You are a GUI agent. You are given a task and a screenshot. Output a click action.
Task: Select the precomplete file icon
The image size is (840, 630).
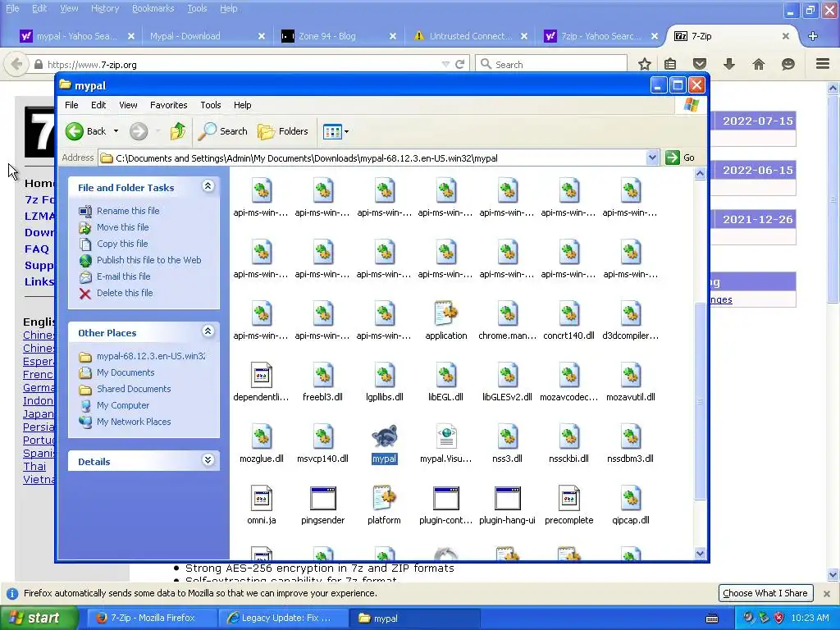568,498
